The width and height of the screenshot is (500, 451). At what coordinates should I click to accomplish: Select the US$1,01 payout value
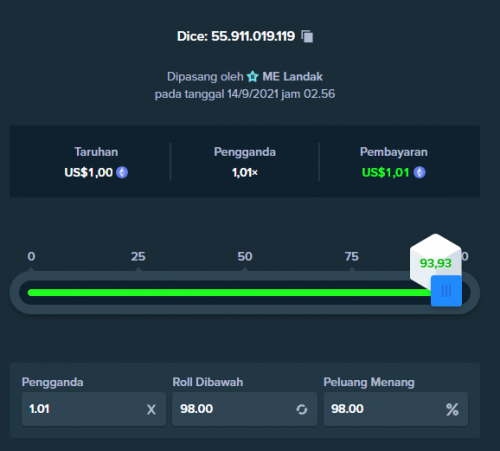point(385,172)
